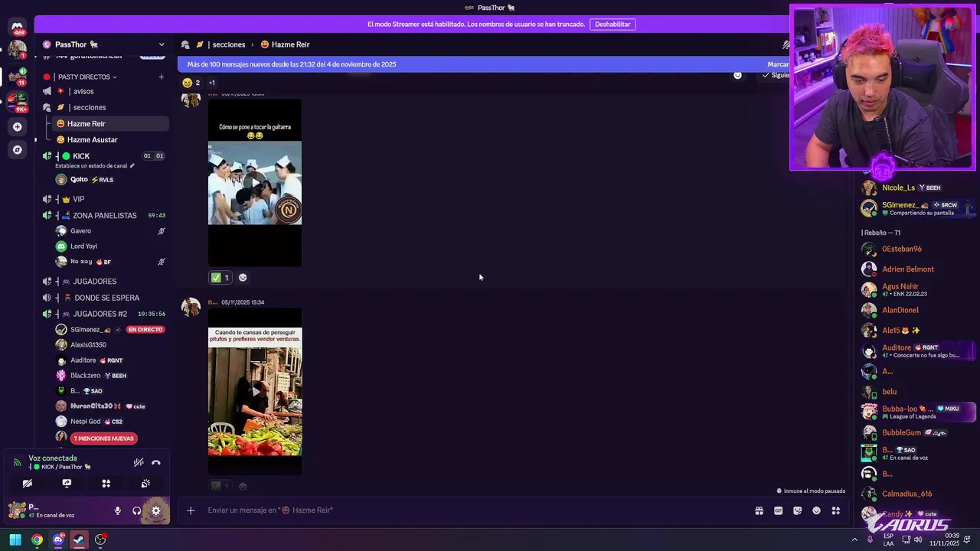Open the GIF picker in message bar
The height and width of the screenshot is (551, 980).
778,510
